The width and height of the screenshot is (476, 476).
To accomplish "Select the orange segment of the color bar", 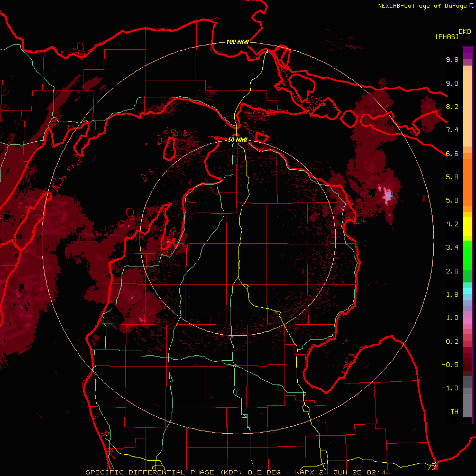I will pyautogui.click(x=467, y=182).
